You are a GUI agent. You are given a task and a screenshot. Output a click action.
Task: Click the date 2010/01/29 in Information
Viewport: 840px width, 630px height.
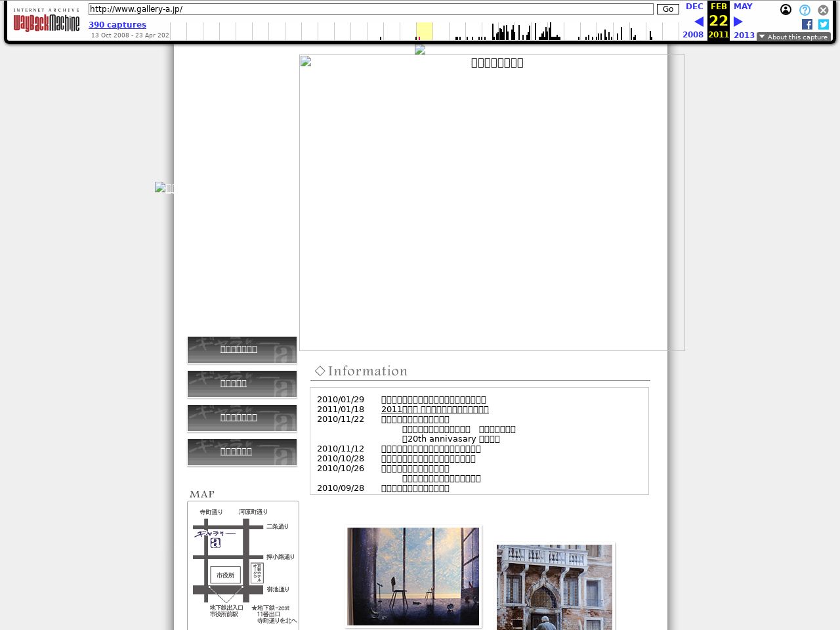pyautogui.click(x=341, y=400)
